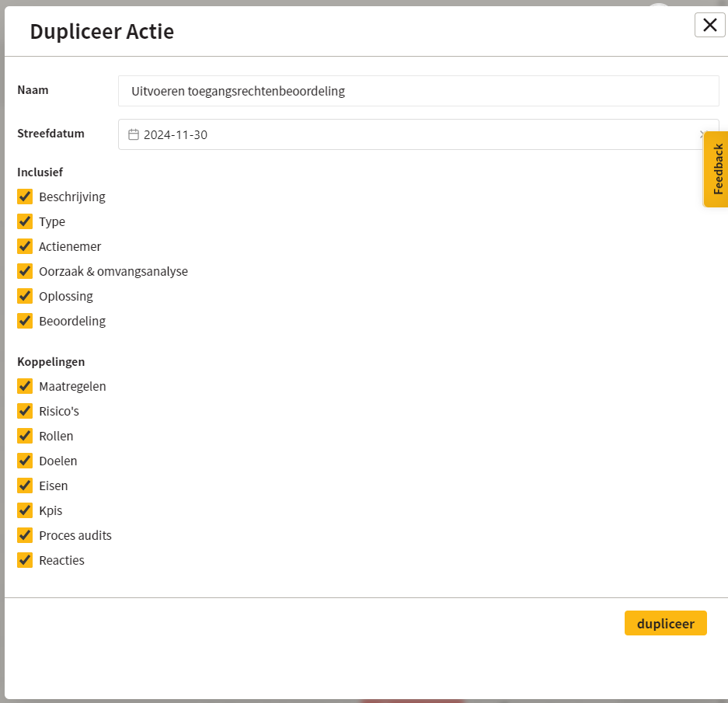Toggle the Type checkbox

pyautogui.click(x=25, y=221)
